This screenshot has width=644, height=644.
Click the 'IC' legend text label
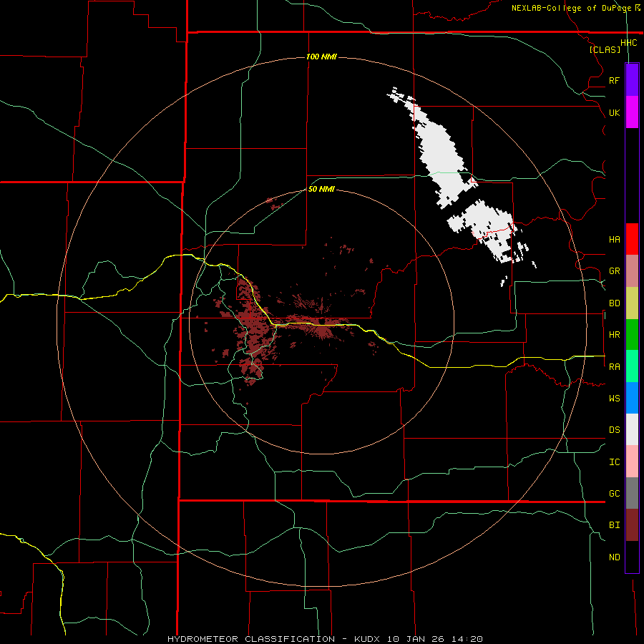coord(614,462)
